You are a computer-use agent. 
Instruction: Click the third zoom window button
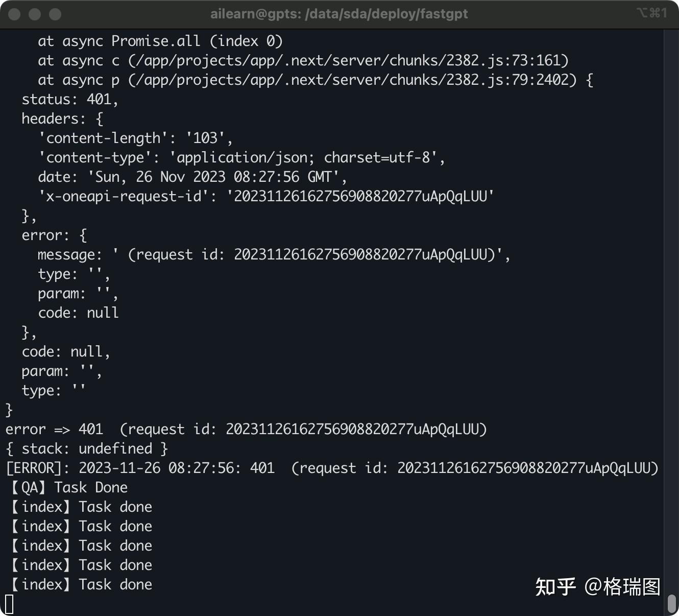(55, 14)
